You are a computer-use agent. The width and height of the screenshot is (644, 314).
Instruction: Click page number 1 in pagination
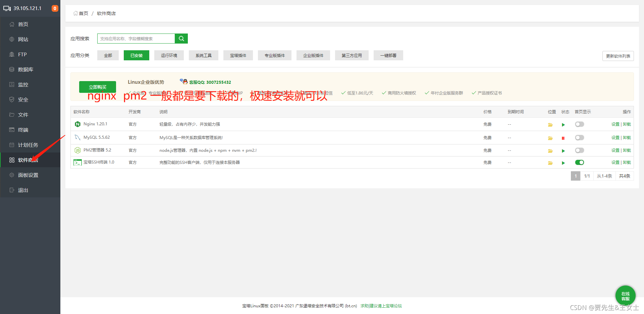(x=576, y=176)
